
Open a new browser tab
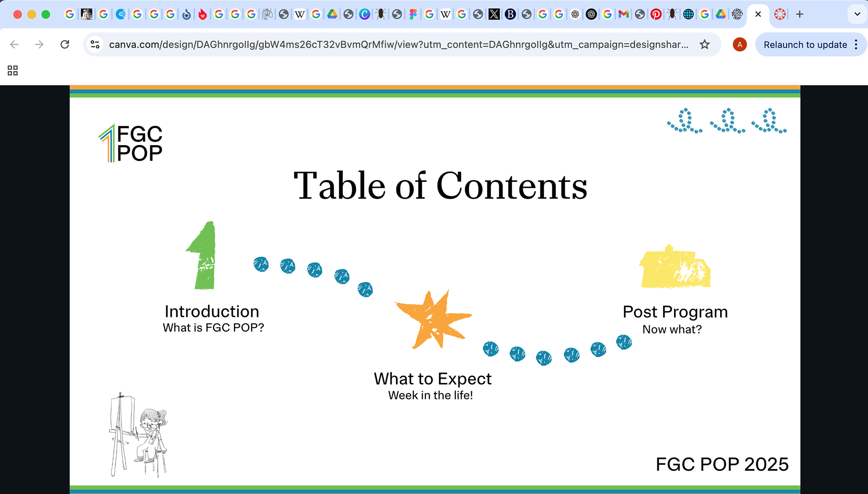click(x=800, y=14)
